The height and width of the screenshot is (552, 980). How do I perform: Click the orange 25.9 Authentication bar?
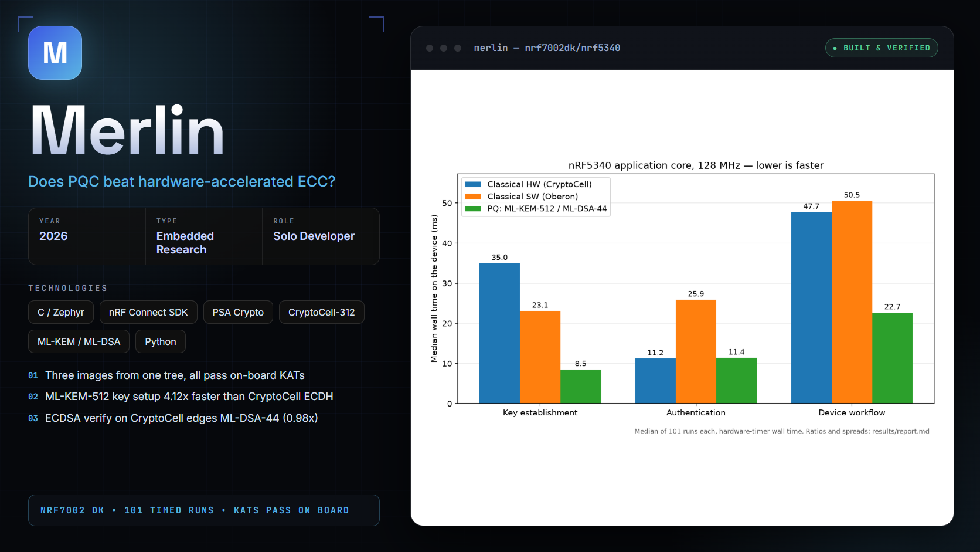point(696,351)
